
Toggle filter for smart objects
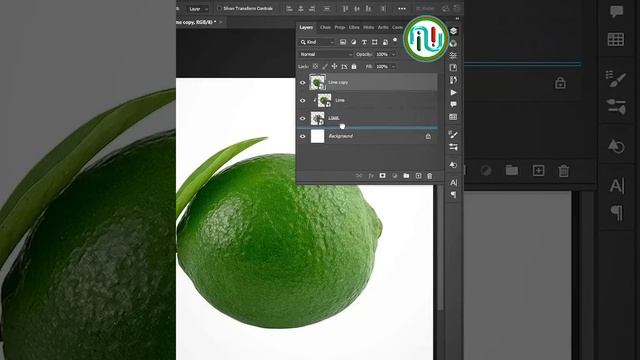tap(385, 42)
